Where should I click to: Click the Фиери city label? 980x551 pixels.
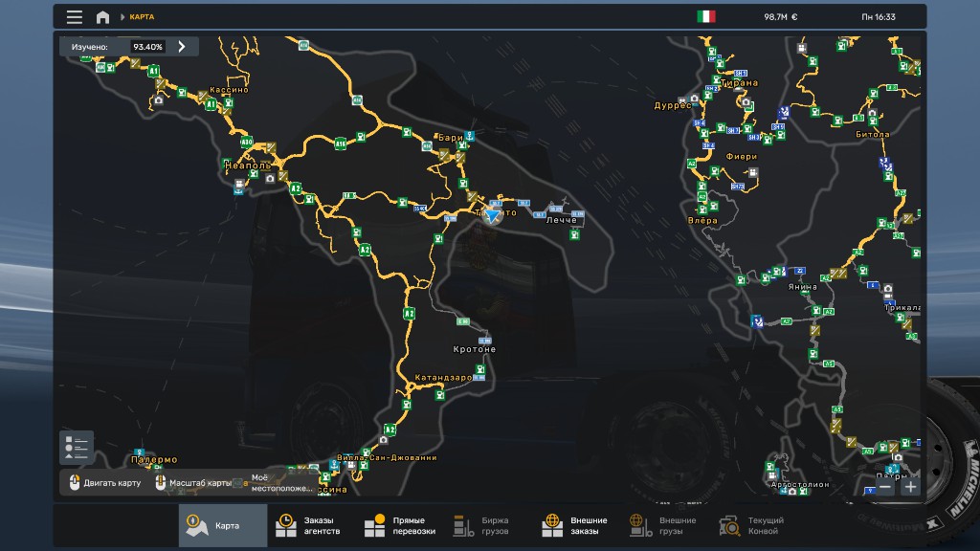click(x=742, y=156)
